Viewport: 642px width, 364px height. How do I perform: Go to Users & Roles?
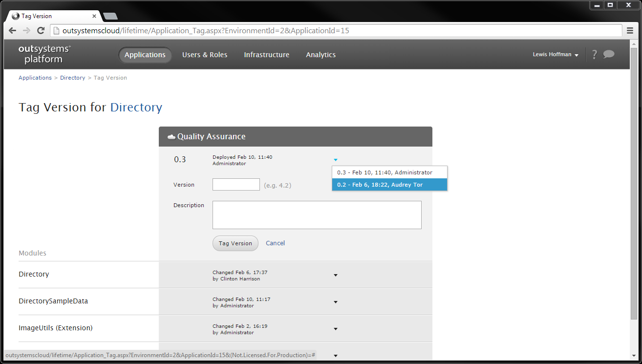tap(205, 55)
